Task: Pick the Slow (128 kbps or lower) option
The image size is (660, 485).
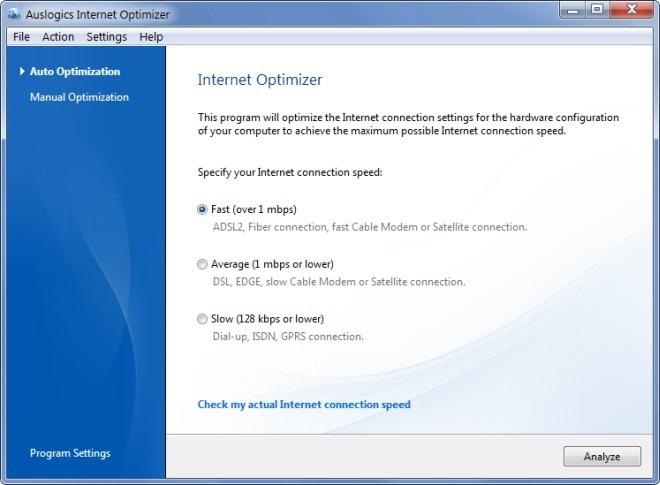Action: click(x=203, y=319)
